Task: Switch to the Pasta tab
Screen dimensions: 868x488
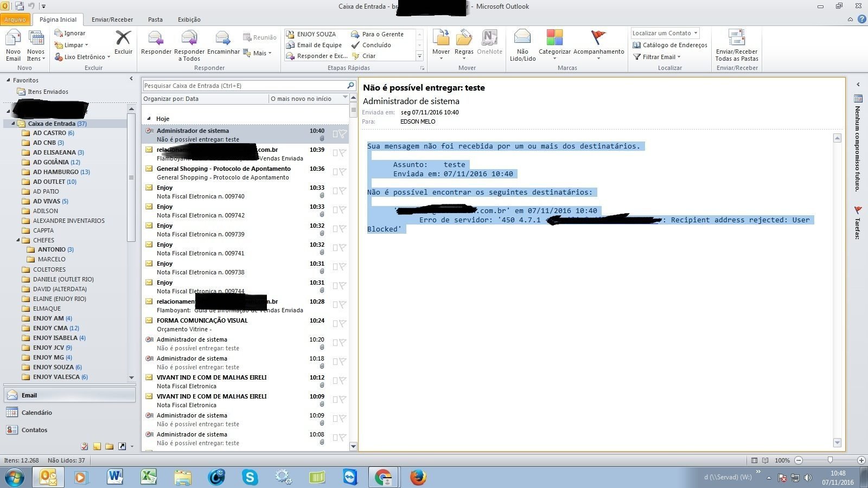Action: click(155, 20)
